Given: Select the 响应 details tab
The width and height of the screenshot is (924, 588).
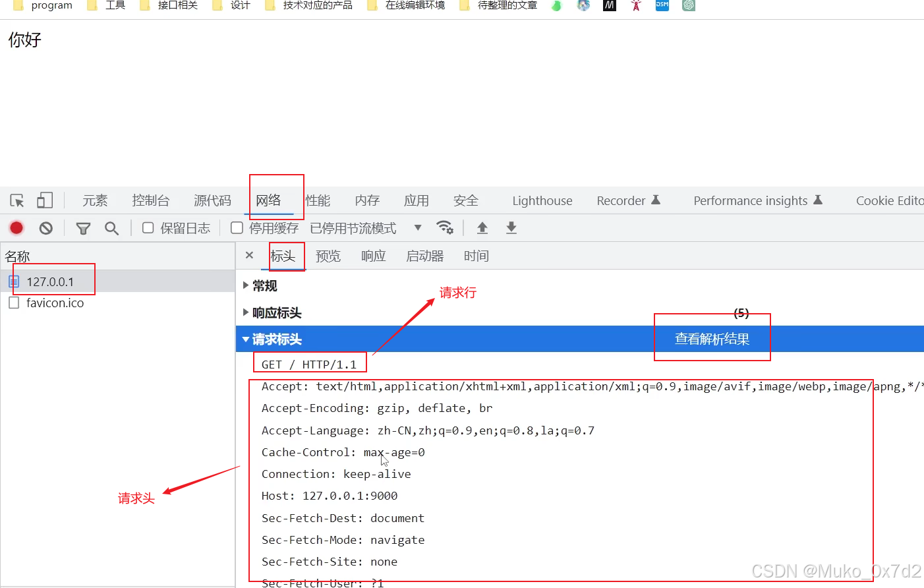Looking at the screenshot, I should pyautogui.click(x=374, y=256).
